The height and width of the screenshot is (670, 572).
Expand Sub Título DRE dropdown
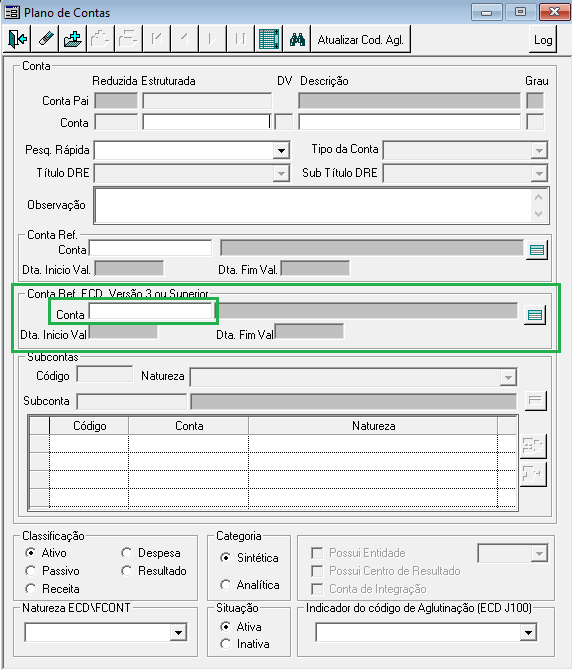click(x=539, y=173)
